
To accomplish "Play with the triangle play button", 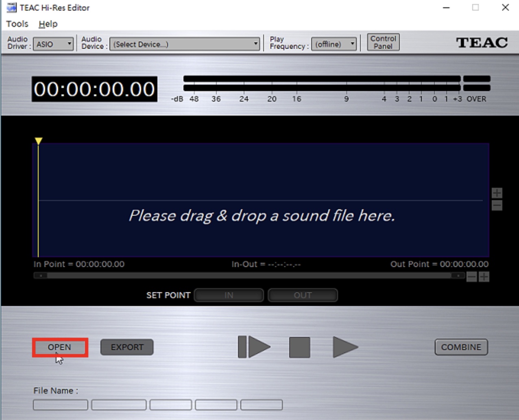I will point(345,347).
